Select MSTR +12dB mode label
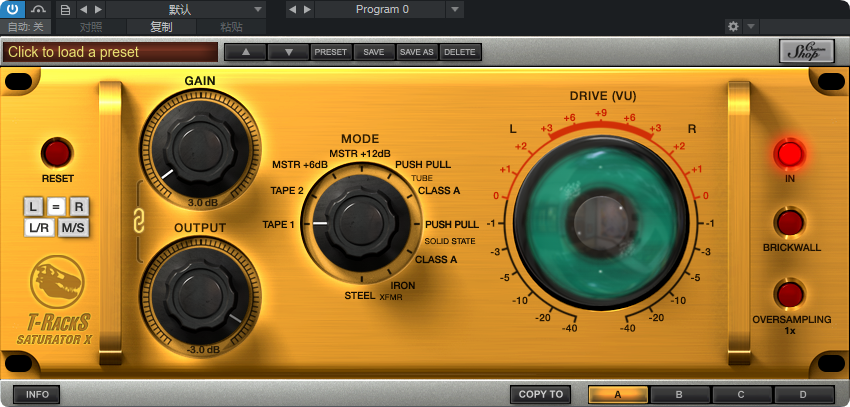850x407 pixels. 360,152
